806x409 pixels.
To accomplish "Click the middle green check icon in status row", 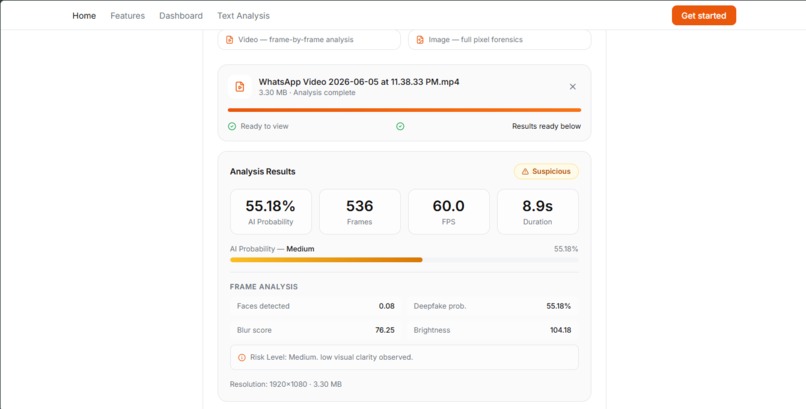I will pyautogui.click(x=400, y=126).
